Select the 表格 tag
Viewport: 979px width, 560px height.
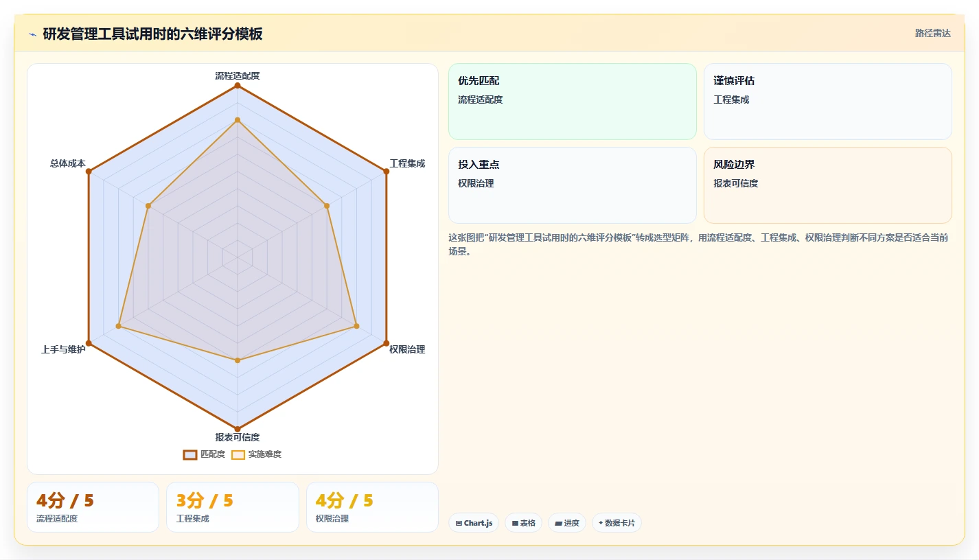click(523, 523)
